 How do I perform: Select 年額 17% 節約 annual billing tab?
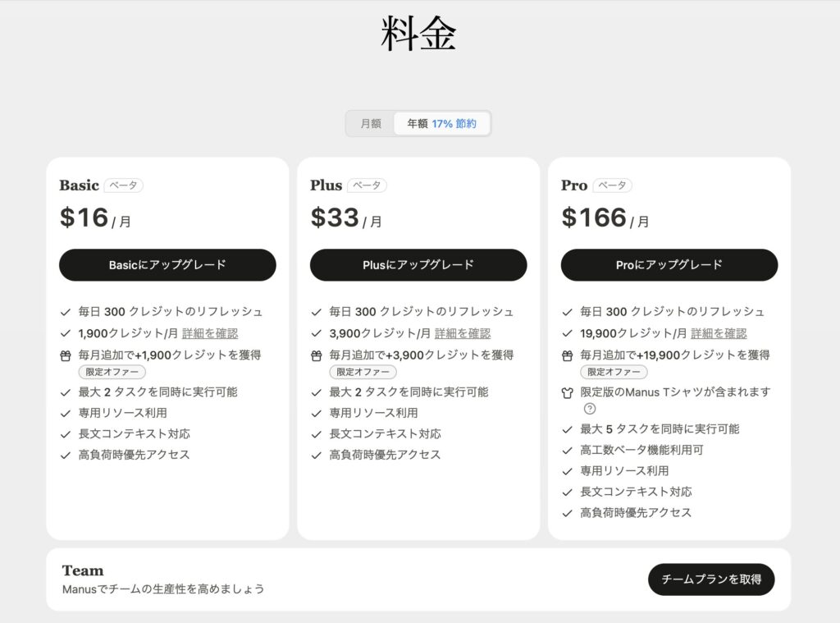pyautogui.click(x=441, y=124)
